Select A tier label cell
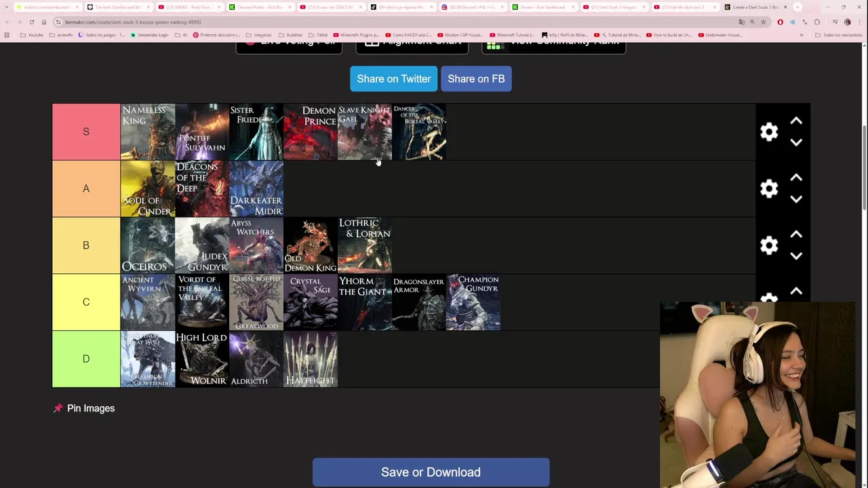This screenshot has height=488, width=868. (x=86, y=188)
